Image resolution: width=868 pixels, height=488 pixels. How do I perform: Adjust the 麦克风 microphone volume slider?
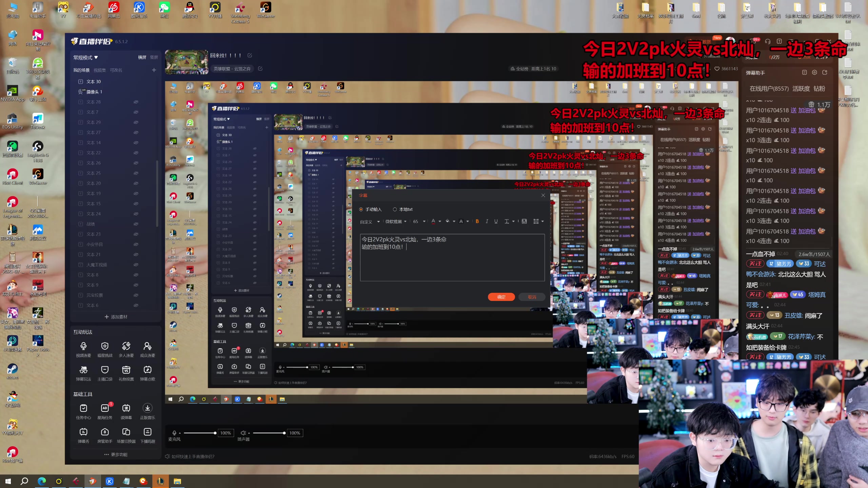[x=199, y=433]
